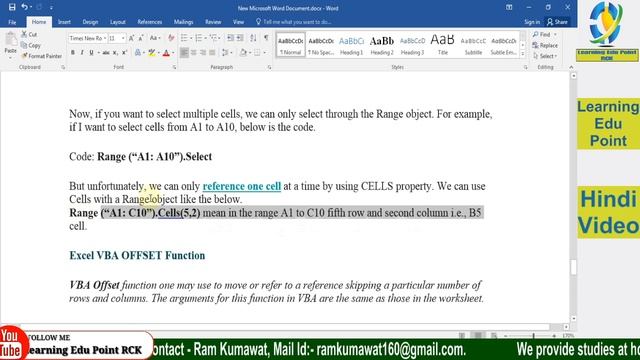
Task: Open the Replace dialog
Action: click(545, 45)
